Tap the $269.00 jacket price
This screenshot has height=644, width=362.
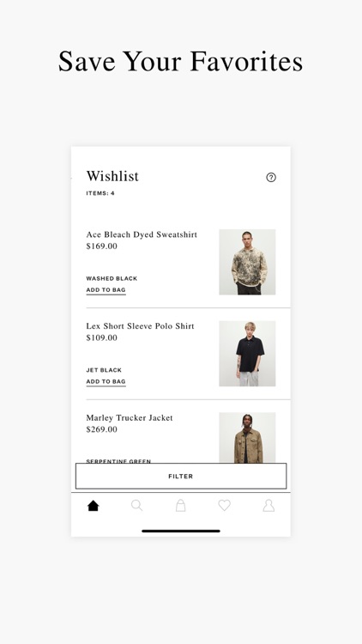101,429
